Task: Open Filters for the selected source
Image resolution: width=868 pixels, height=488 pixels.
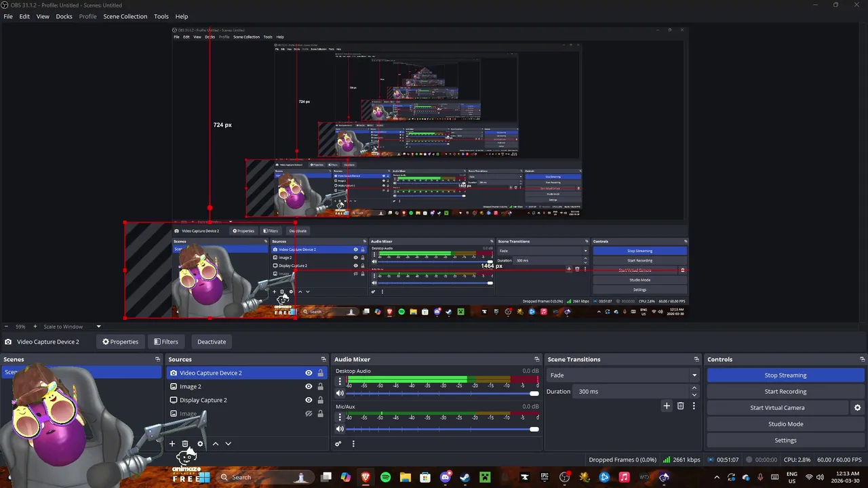Action: tap(165, 342)
